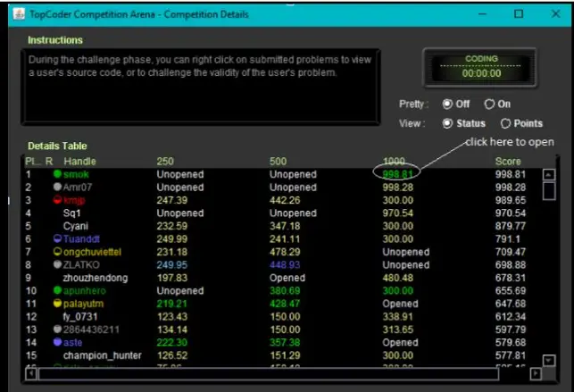The width and height of the screenshot is (574, 392).
Task: Click Cyani's 250 score 232.59
Action: 172,226
